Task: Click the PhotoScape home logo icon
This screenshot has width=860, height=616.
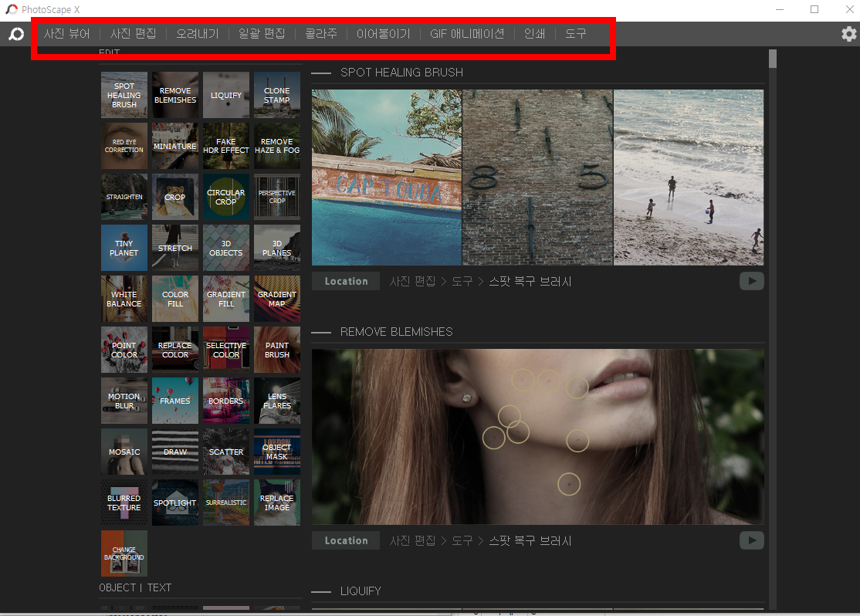Action: (16, 34)
